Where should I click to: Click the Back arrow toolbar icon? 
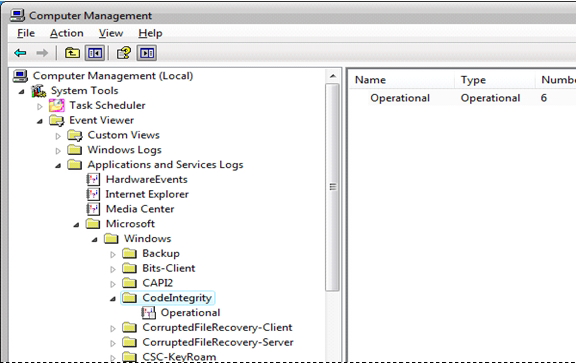point(20,53)
